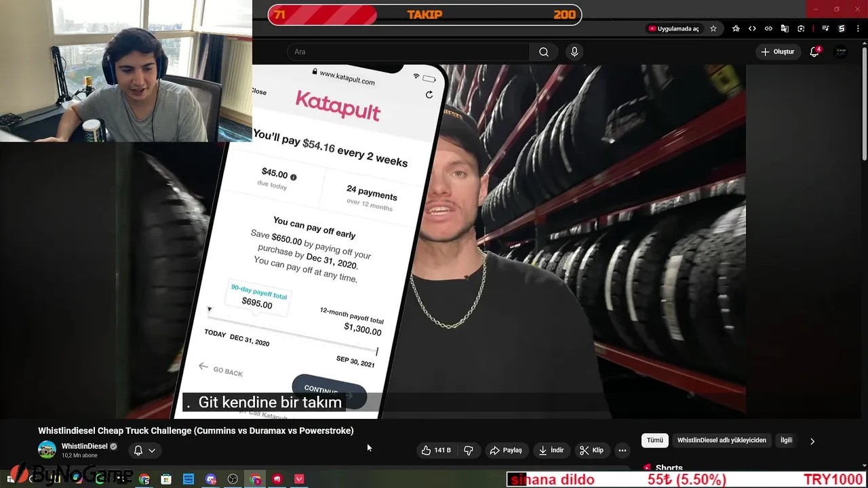868x488 pixels.
Task: Dislike the video with thumbs down
Action: click(468, 450)
